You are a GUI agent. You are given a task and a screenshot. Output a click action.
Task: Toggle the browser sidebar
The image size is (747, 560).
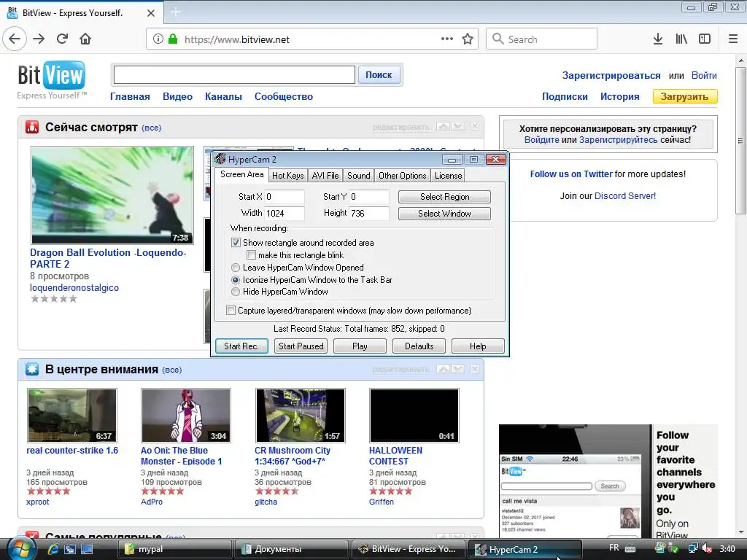tap(705, 39)
